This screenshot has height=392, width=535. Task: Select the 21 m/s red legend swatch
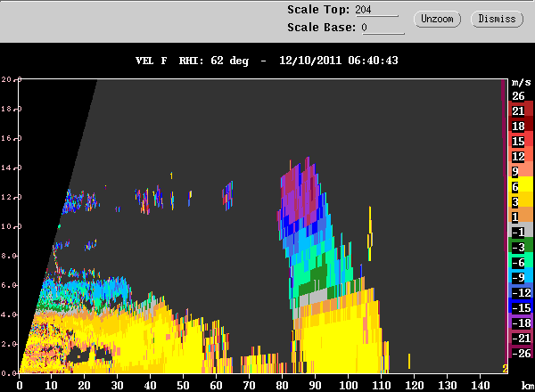[521, 109]
